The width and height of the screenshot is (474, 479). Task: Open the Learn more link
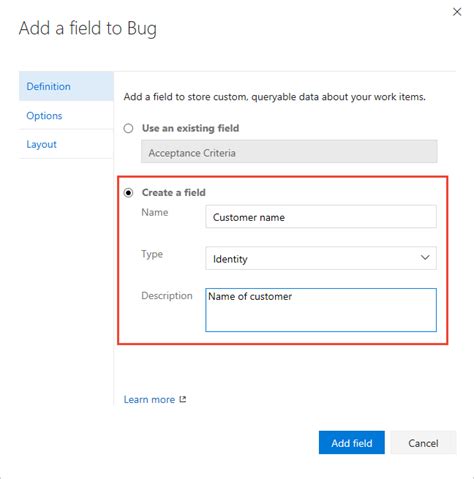(x=149, y=399)
